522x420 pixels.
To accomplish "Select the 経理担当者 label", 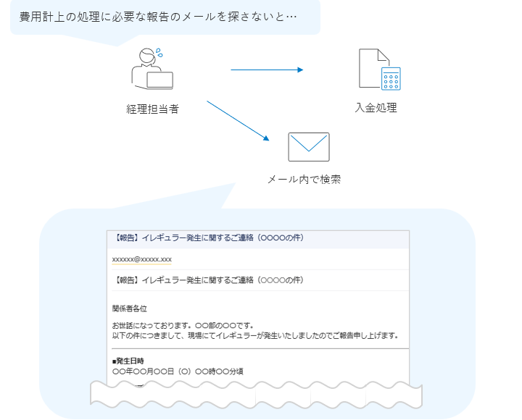I will (152, 109).
